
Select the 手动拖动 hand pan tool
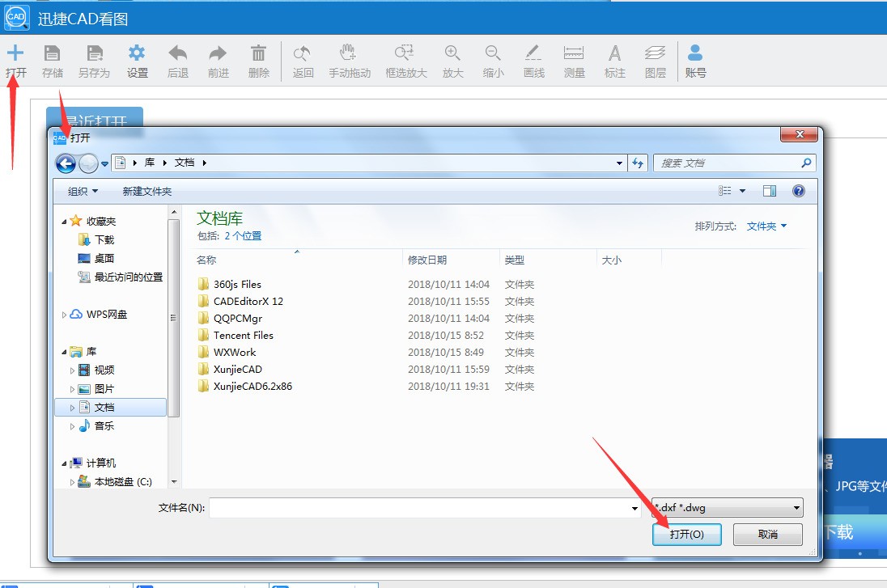(349, 54)
